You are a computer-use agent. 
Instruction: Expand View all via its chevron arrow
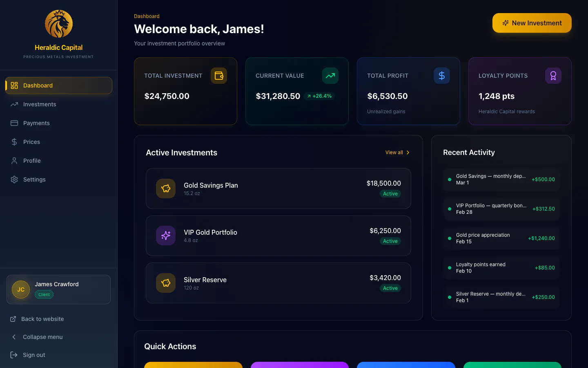click(x=408, y=152)
